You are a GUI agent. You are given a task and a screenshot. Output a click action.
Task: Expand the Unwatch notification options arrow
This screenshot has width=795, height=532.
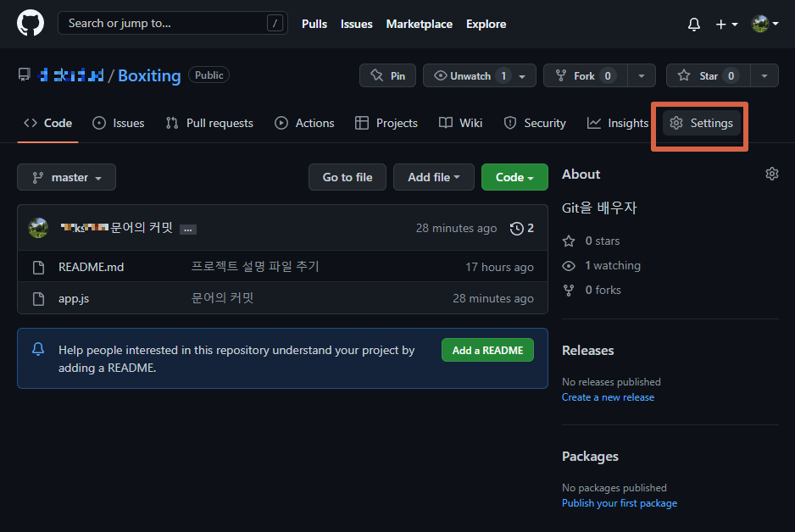pyautogui.click(x=522, y=76)
